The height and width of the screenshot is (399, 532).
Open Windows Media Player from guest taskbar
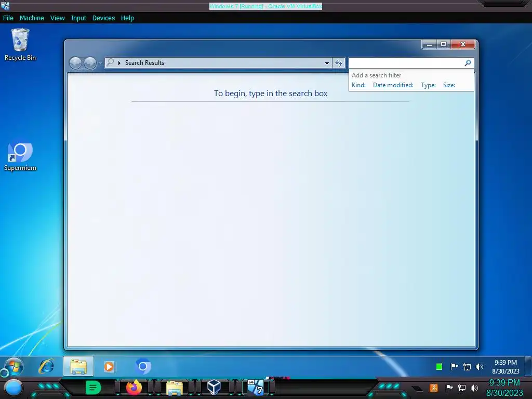[x=109, y=366]
